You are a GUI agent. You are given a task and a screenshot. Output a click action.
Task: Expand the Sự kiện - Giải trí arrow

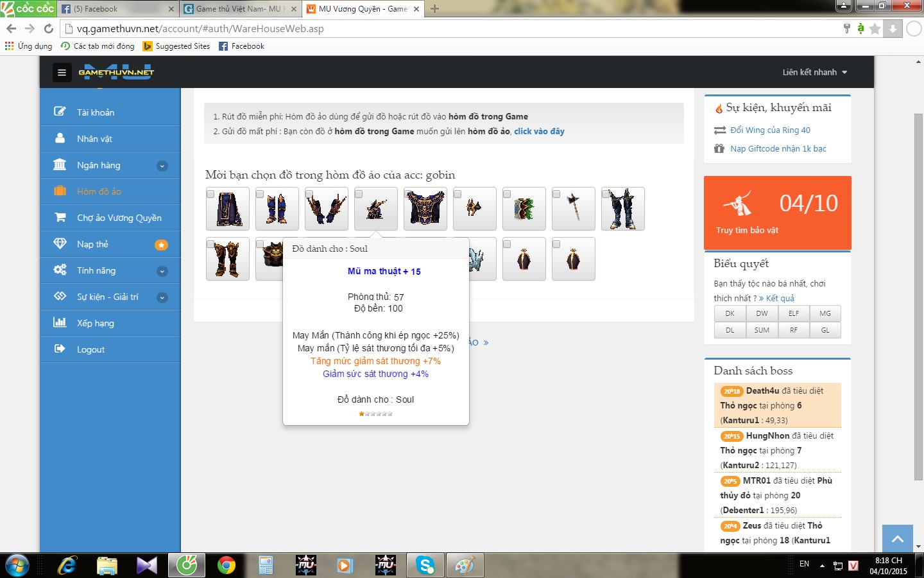pyautogui.click(x=162, y=297)
